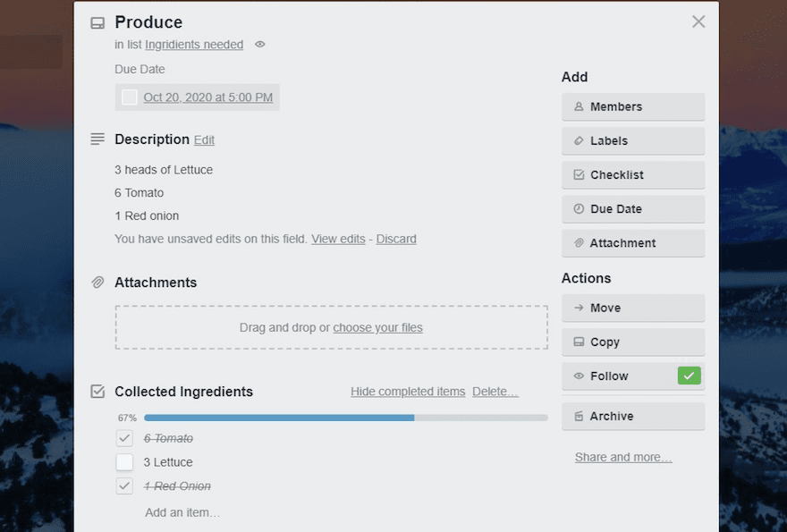Open the Members picker
787x532 pixels.
pyautogui.click(x=632, y=107)
